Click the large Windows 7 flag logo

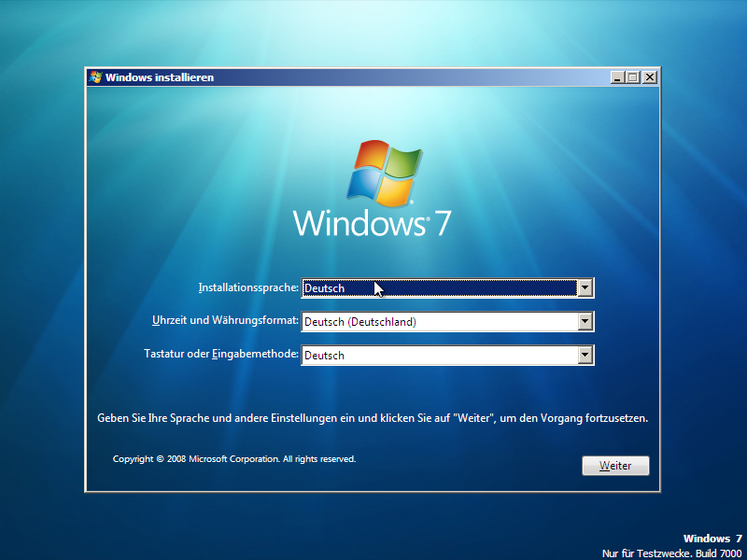[x=383, y=174]
